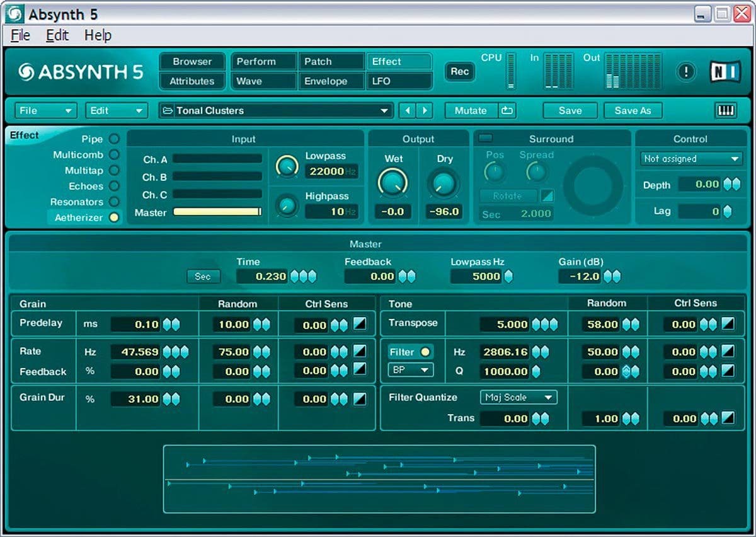Image resolution: width=756 pixels, height=537 pixels.
Task: Open the BP filter type dropdown
Action: click(410, 370)
